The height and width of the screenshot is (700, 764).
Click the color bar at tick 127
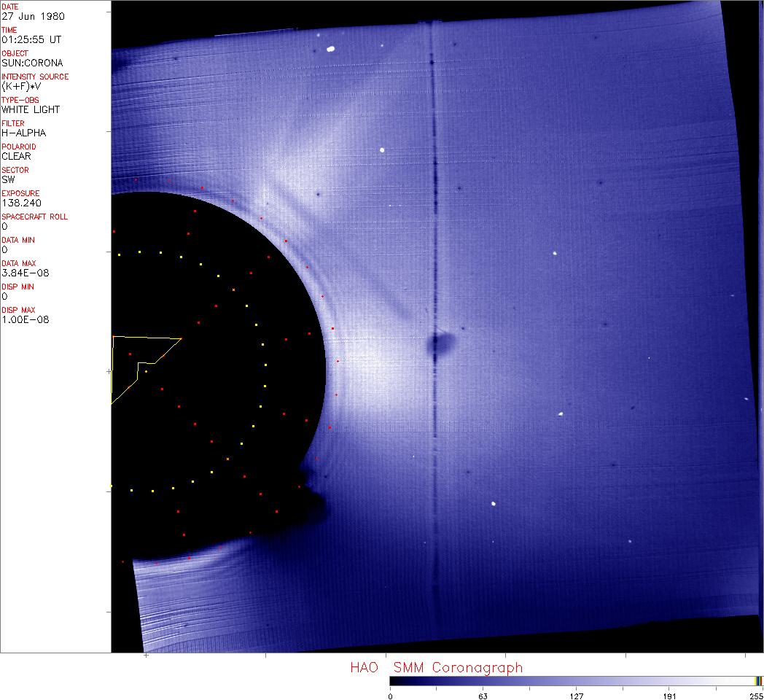(576, 681)
